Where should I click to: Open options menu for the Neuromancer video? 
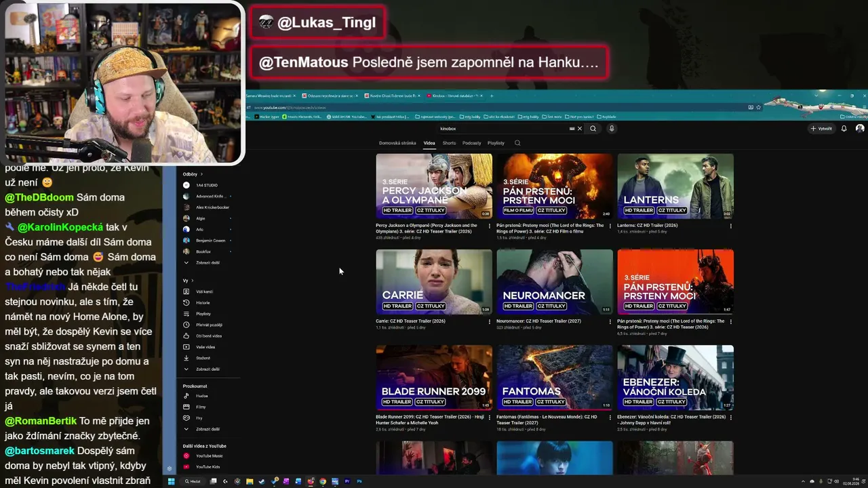point(610,321)
